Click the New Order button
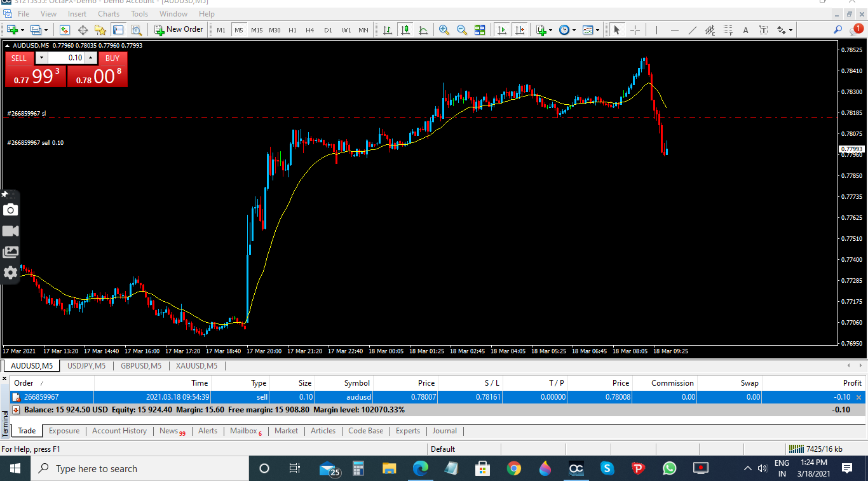Screen dimensions: 868x481 (x=179, y=30)
